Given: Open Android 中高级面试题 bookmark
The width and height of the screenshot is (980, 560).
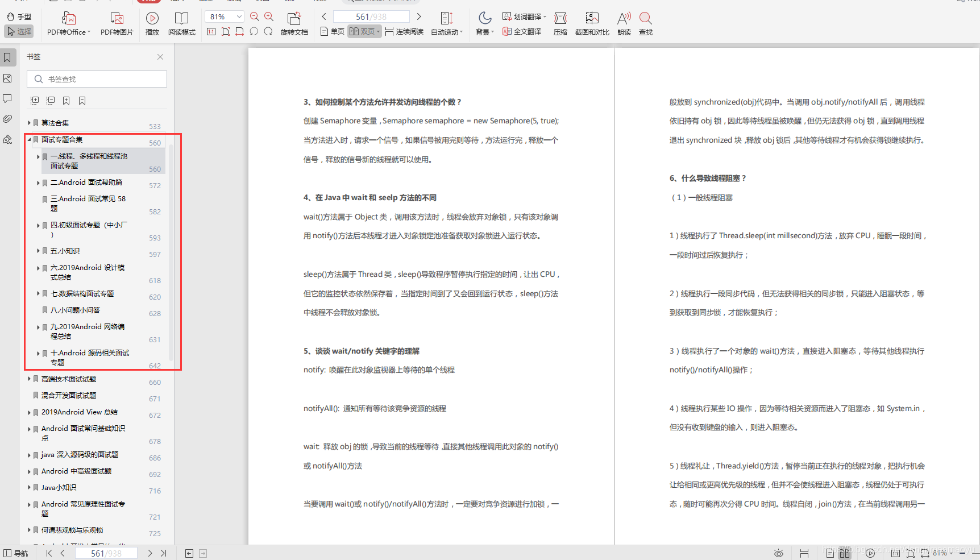Looking at the screenshot, I should [x=76, y=471].
